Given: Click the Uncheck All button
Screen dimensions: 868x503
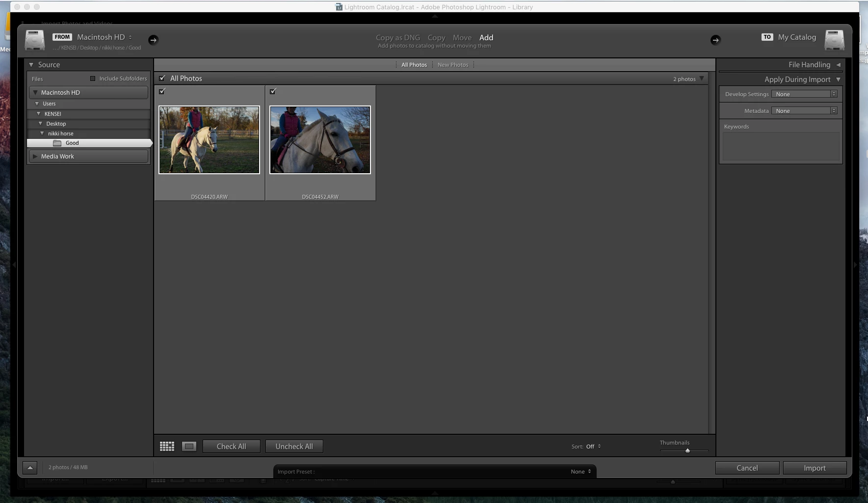Looking at the screenshot, I should [294, 446].
